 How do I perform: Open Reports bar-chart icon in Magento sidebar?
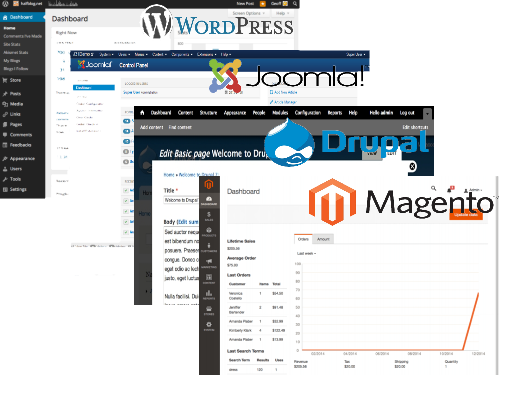(209, 295)
